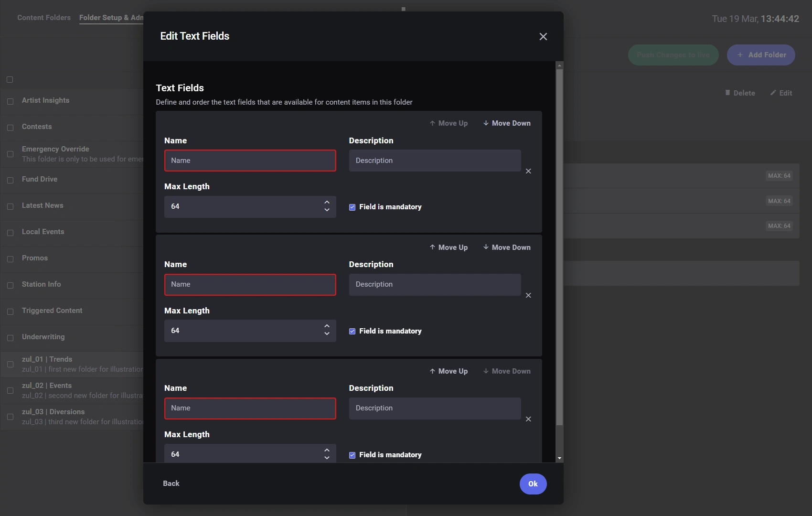The height and width of the screenshot is (516, 812).
Task: Move the third text field up
Action: tap(449, 371)
